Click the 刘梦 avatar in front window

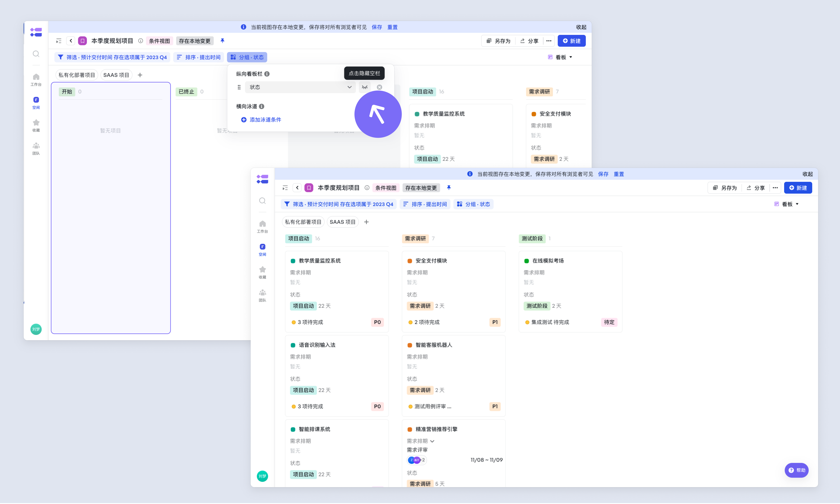tap(262, 476)
